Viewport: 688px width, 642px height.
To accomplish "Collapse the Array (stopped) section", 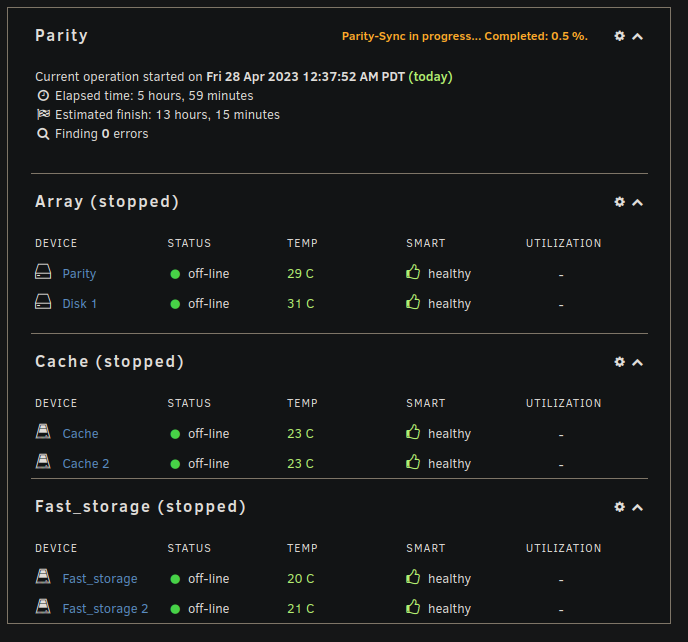I will [x=637, y=203].
